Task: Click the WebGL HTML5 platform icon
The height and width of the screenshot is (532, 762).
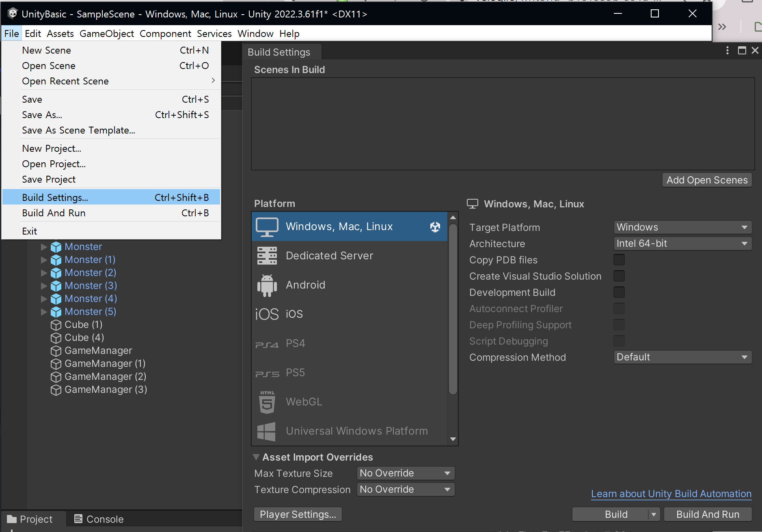Action: tap(267, 402)
